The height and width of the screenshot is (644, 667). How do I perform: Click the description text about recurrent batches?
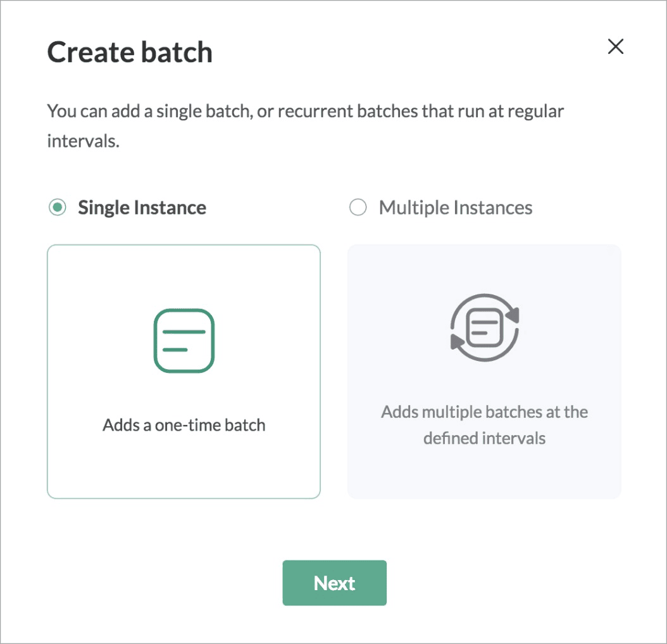[305, 112]
